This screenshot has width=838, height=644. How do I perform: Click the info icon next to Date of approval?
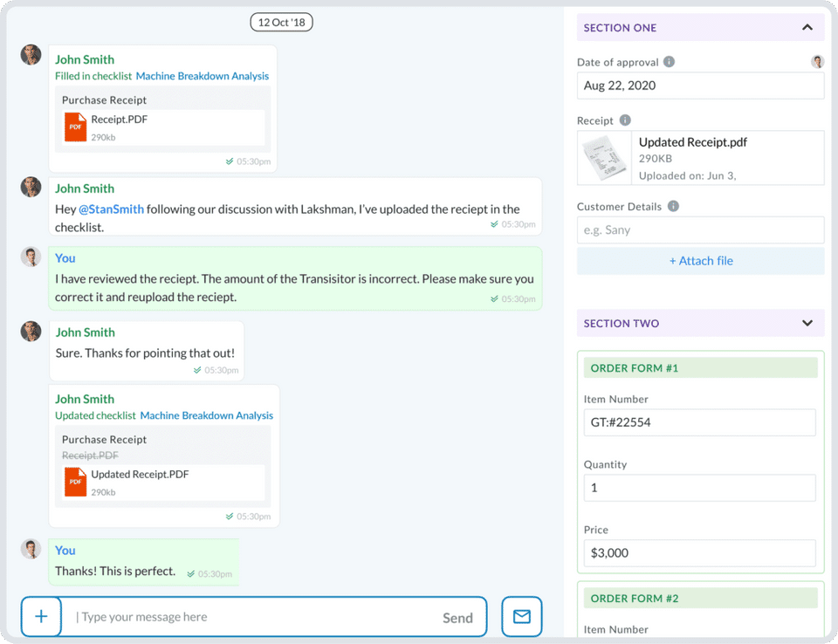(670, 61)
